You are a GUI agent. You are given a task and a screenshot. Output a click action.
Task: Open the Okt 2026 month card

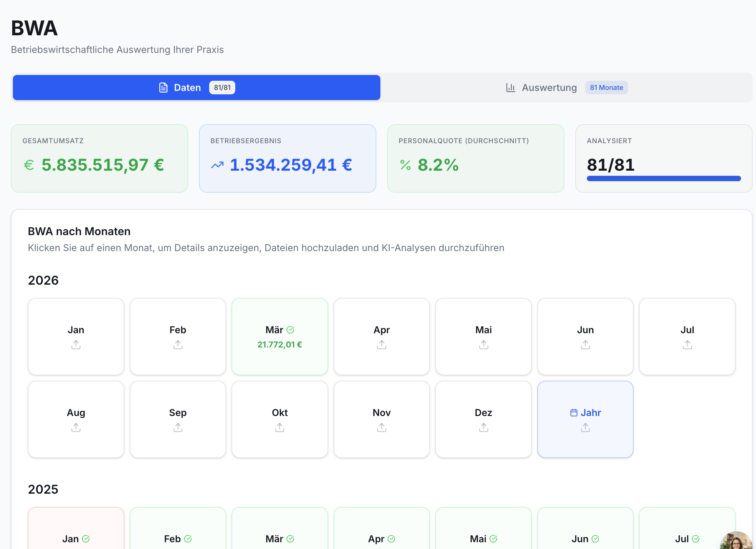(280, 419)
